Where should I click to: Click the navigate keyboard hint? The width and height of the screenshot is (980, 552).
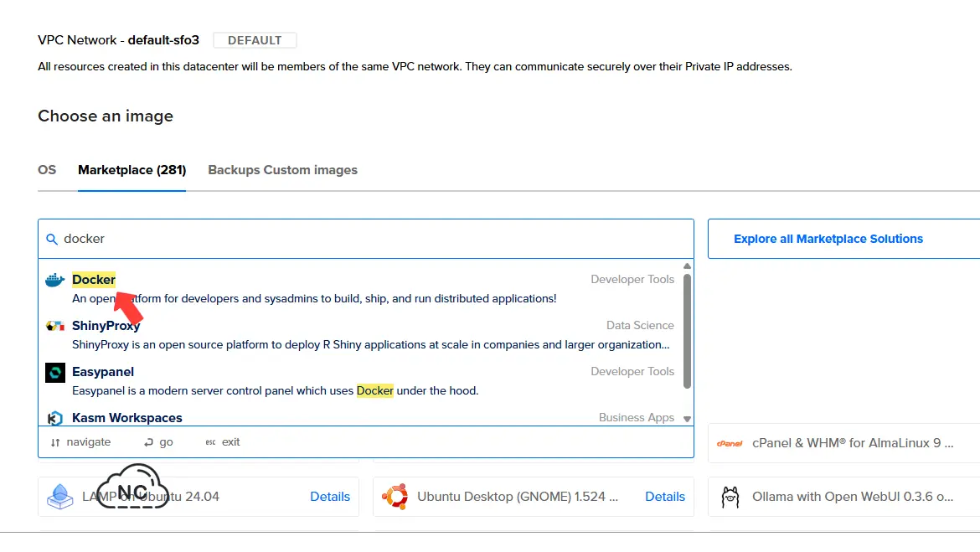[x=80, y=442]
